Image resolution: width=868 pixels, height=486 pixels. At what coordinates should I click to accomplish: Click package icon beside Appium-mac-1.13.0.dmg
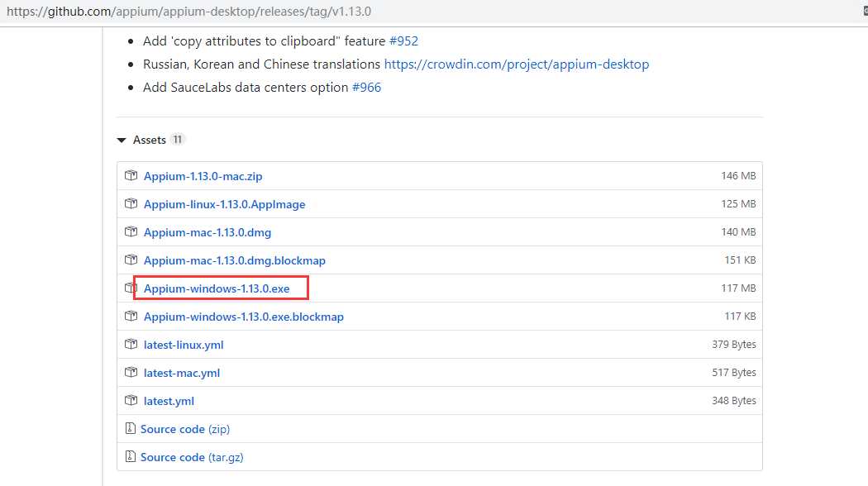[x=131, y=232]
